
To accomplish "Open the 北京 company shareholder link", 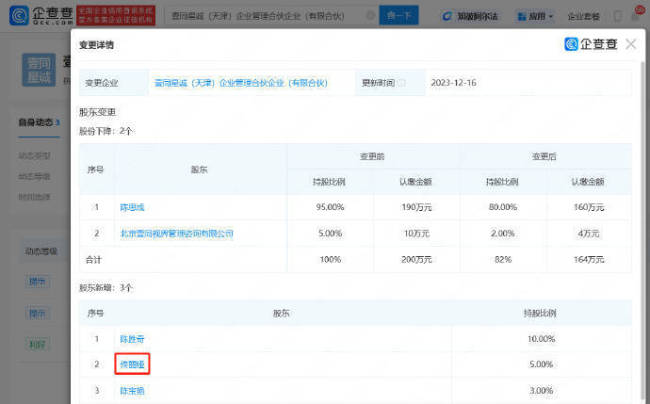I will [177, 234].
